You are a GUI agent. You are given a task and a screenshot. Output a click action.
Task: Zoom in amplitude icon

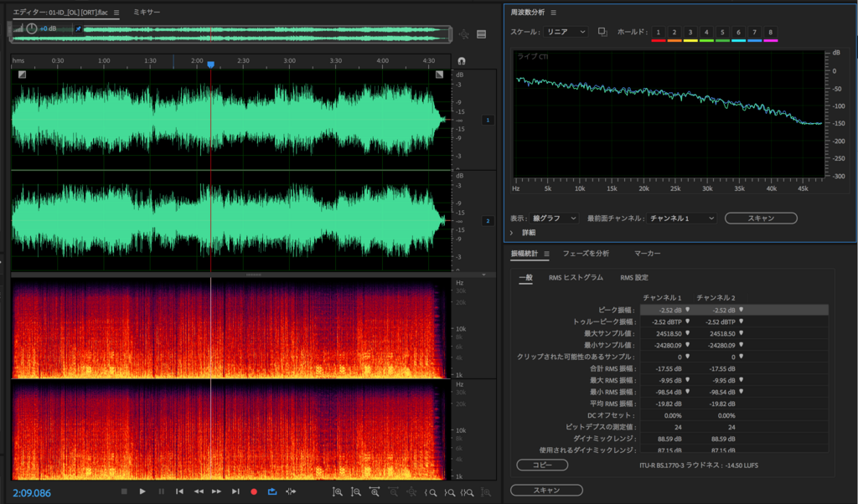click(338, 492)
